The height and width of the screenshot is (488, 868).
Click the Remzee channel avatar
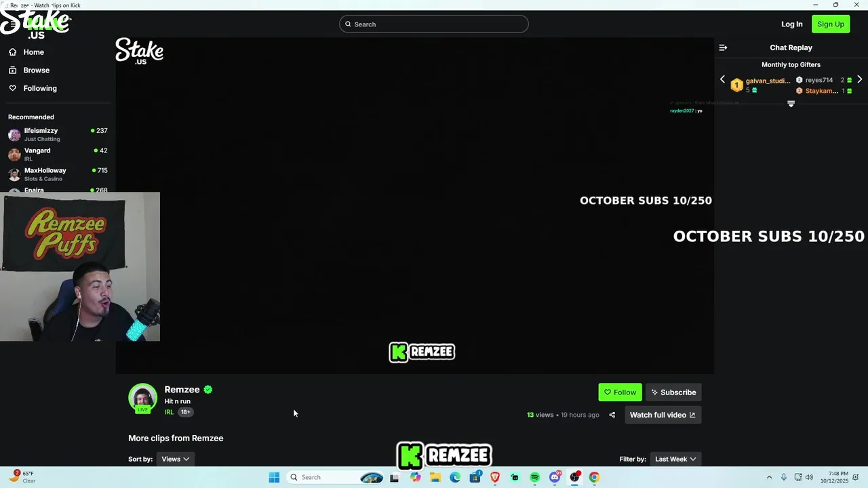(x=142, y=399)
